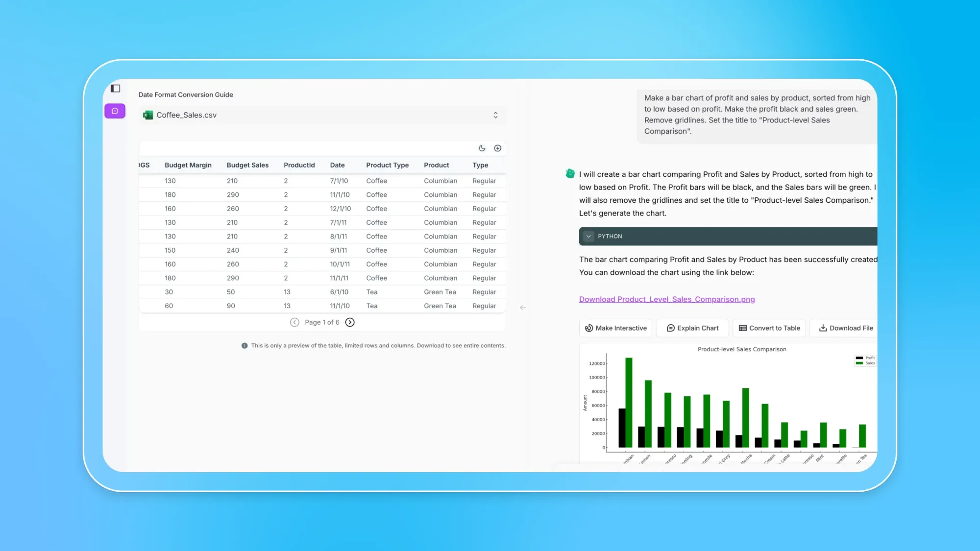Expand the Coffee_Sales.csv file selector
This screenshot has height=551, width=980.
click(496, 115)
